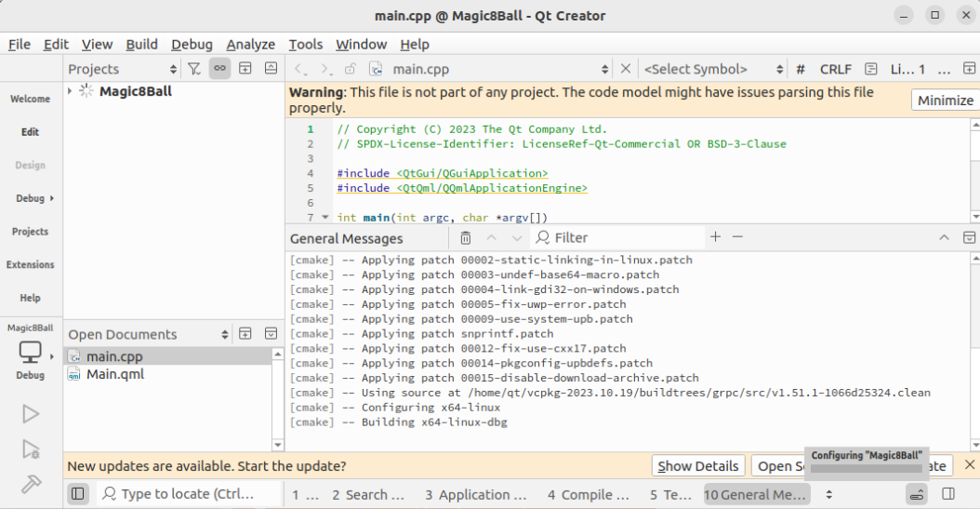Image resolution: width=980 pixels, height=509 pixels.
Task: Click the Minimize warning button
Action: point(945,100)
